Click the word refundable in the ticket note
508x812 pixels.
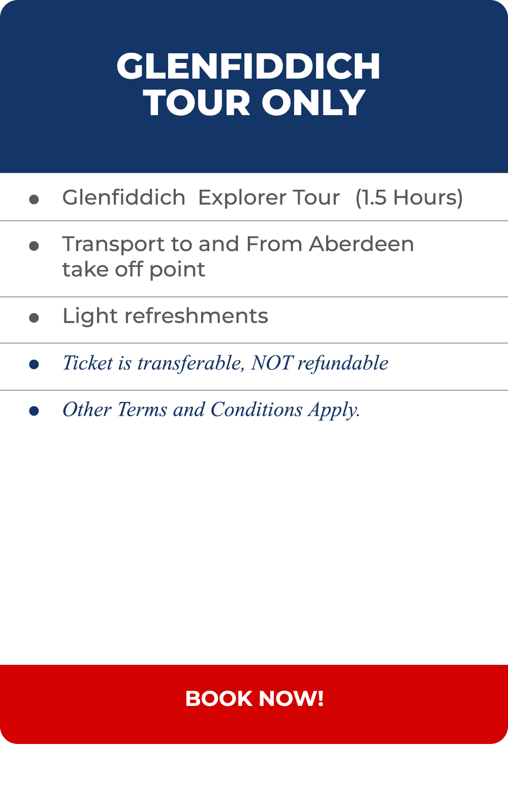(343, 363)
